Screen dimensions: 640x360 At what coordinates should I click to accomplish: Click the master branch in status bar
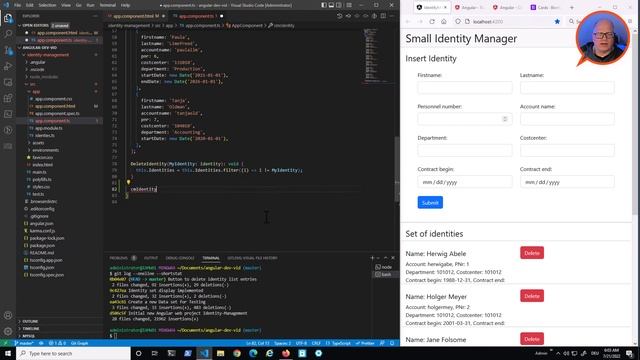(x=24, y=343)
